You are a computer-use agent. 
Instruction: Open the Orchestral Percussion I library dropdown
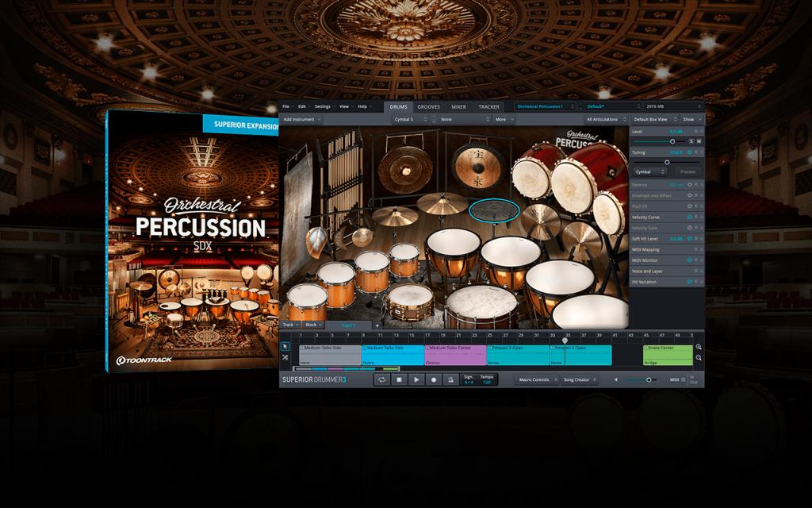tap(545, 106)
